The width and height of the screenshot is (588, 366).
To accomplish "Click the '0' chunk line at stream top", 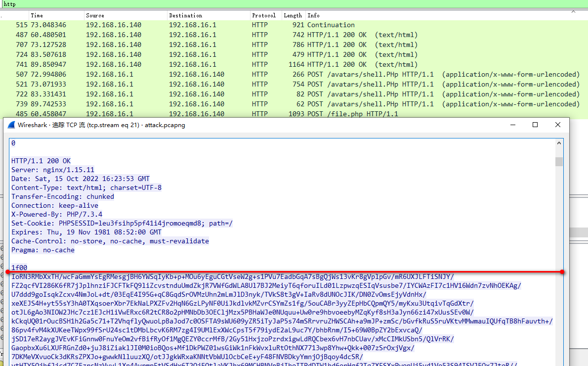I will point(13,143).
